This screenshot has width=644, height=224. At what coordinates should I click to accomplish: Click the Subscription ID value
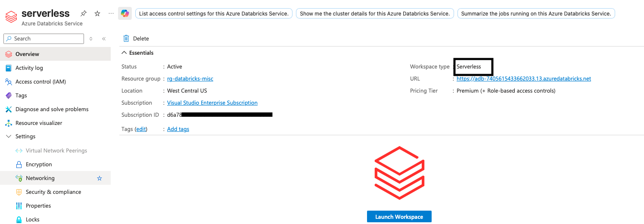220,115
